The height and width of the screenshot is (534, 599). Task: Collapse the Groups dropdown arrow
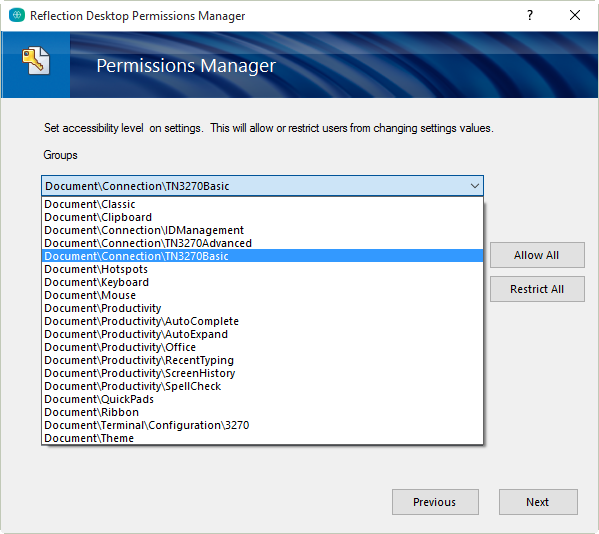pos(474,186)
